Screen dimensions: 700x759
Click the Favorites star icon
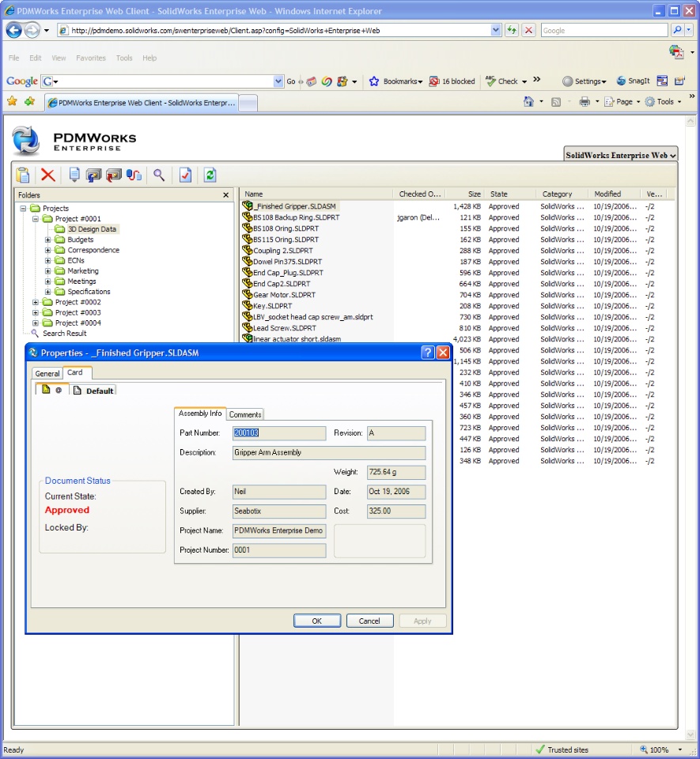point(12,101)
